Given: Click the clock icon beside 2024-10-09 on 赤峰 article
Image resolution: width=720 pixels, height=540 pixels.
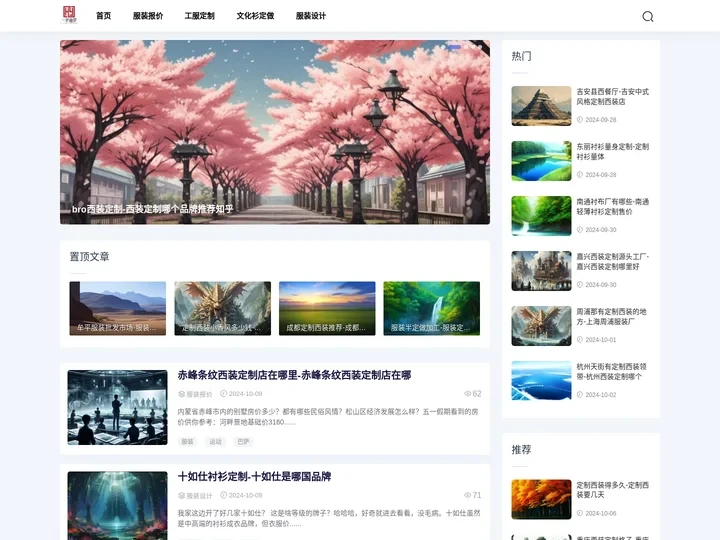Looking at the screenshot, I should click(224, 394).
